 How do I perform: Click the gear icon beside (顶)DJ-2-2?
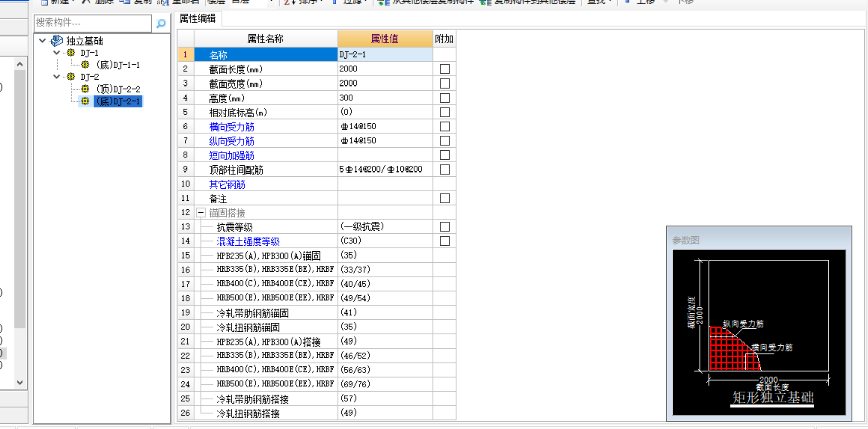[85, 89]
